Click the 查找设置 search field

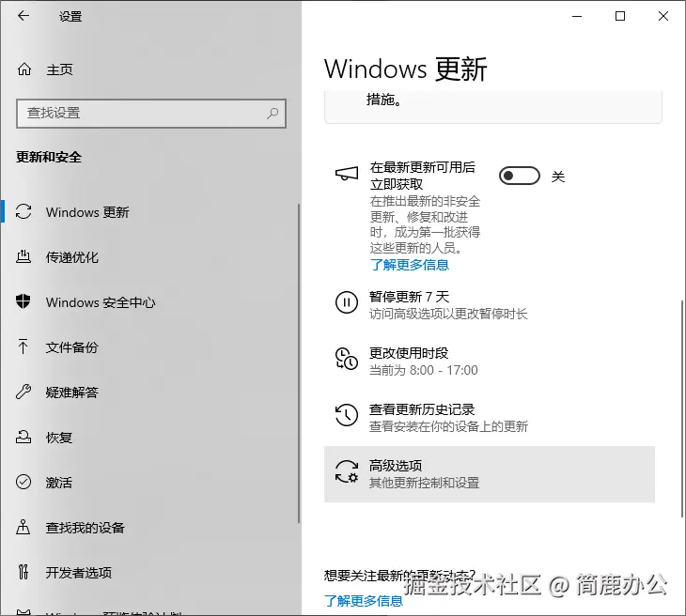[x=151, y=114]
